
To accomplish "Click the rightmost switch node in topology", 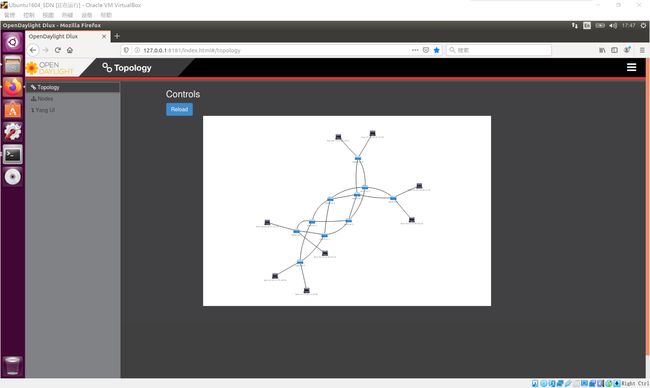I will pyautogui.click(x=393, y=198).
